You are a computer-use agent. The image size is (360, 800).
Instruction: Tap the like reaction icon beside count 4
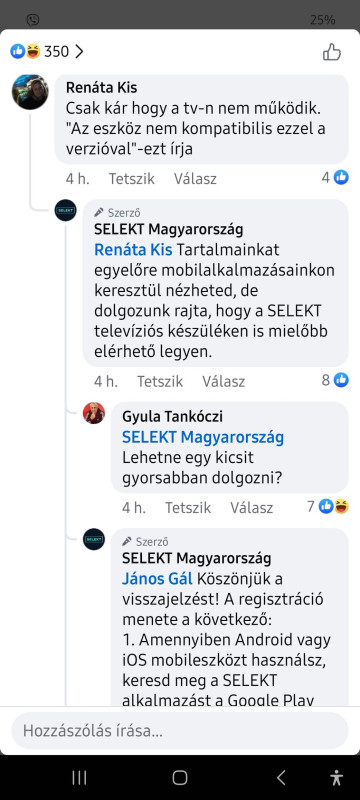tap(341, 178)
